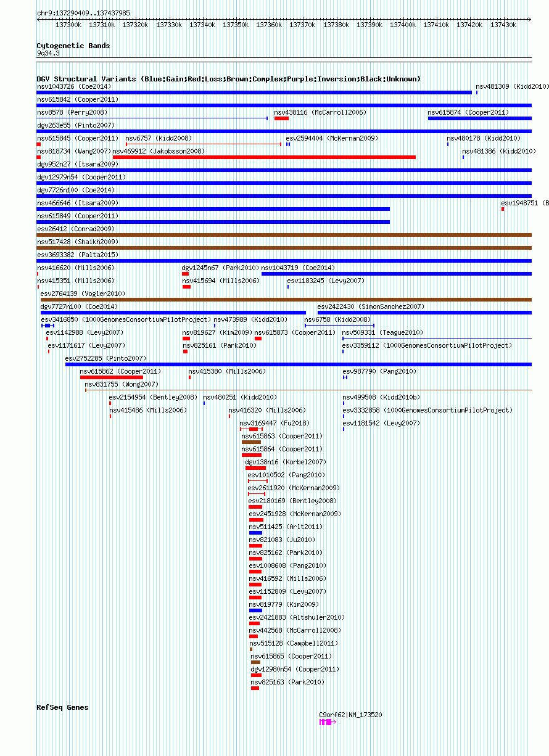
Task: Open nsv819627 (Kim2009) variant
Action: [x=217, y=332]
